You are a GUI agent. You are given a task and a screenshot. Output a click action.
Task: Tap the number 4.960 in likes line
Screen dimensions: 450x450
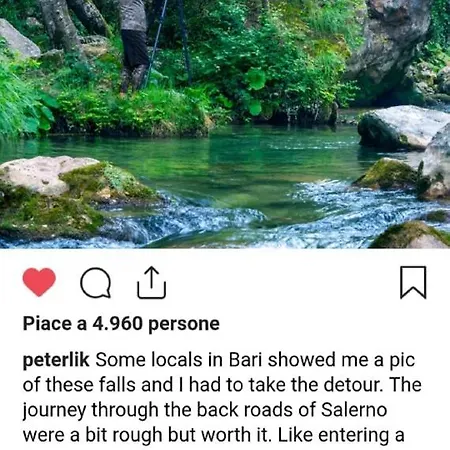click(x=117, y=323)
